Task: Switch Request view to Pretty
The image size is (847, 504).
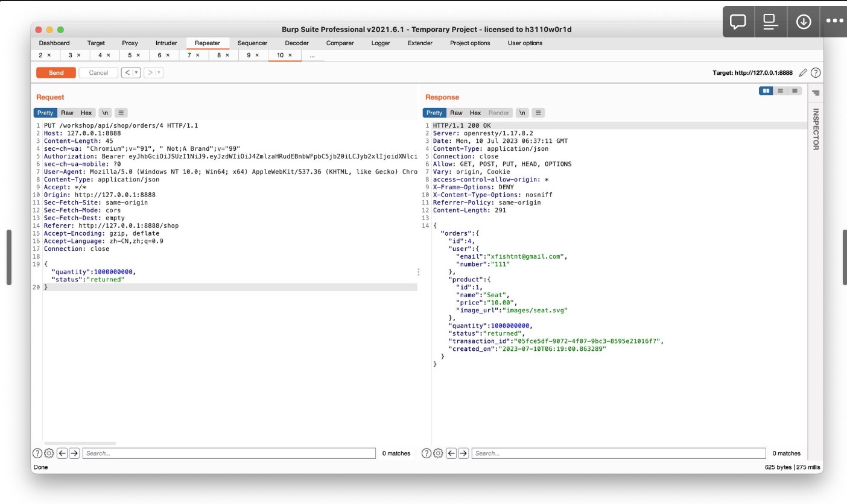Action: tap(45, 113)
